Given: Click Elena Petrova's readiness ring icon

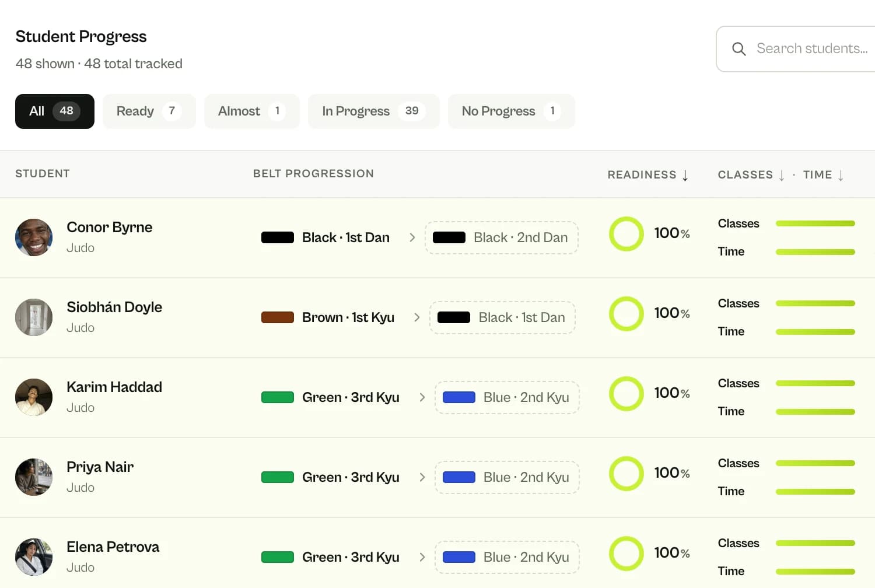Looking at the screenshot, I should pos(626,554).
